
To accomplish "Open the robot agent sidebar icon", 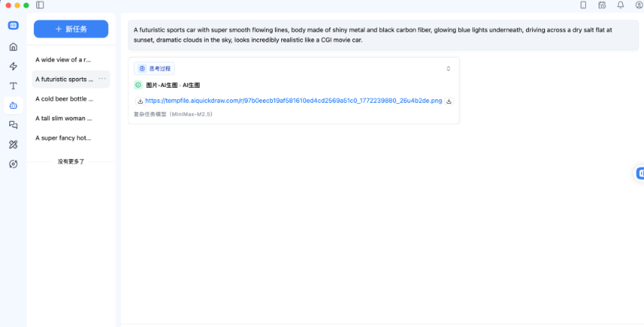I will pyautogui.click(x=13, y=105).
